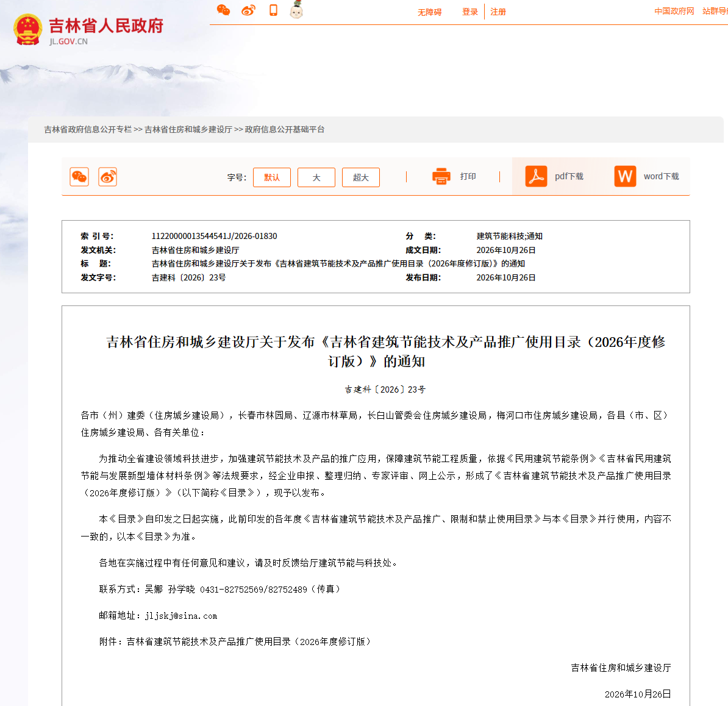
Task: Go to 吉林省住房和城乡建设厅 breadcrumb
Action: 188,129
